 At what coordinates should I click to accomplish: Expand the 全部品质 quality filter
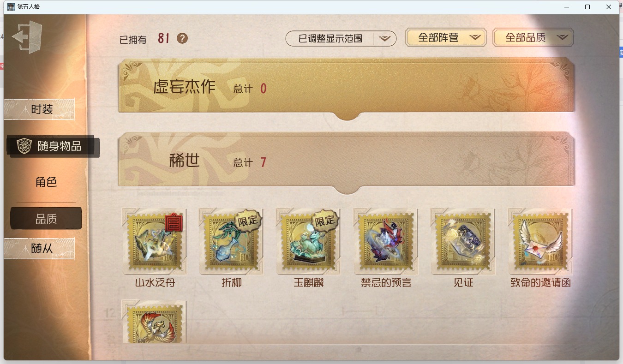[533, 38]
